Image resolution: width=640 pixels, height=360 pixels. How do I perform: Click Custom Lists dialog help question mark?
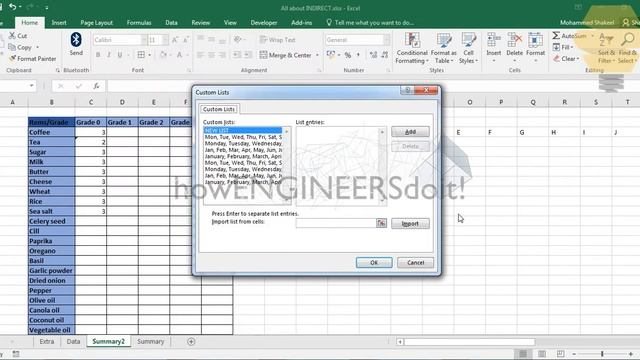click(x=407, y=90)
